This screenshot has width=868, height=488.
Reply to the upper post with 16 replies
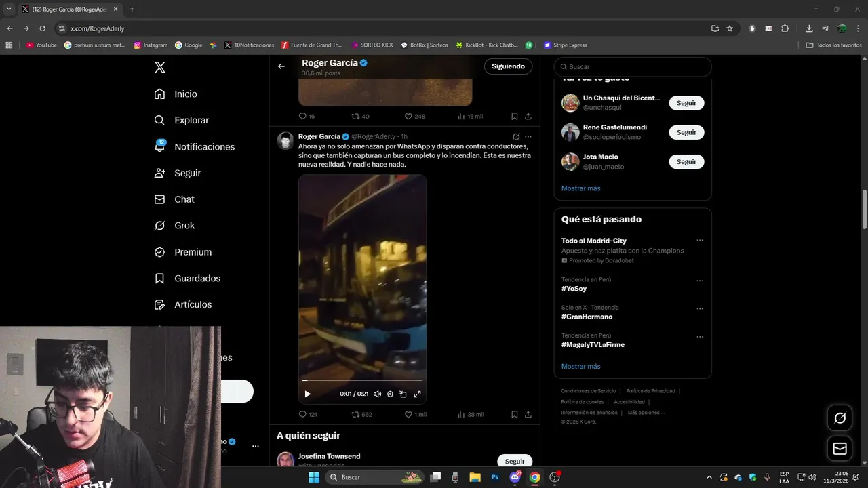coord(307,116)
